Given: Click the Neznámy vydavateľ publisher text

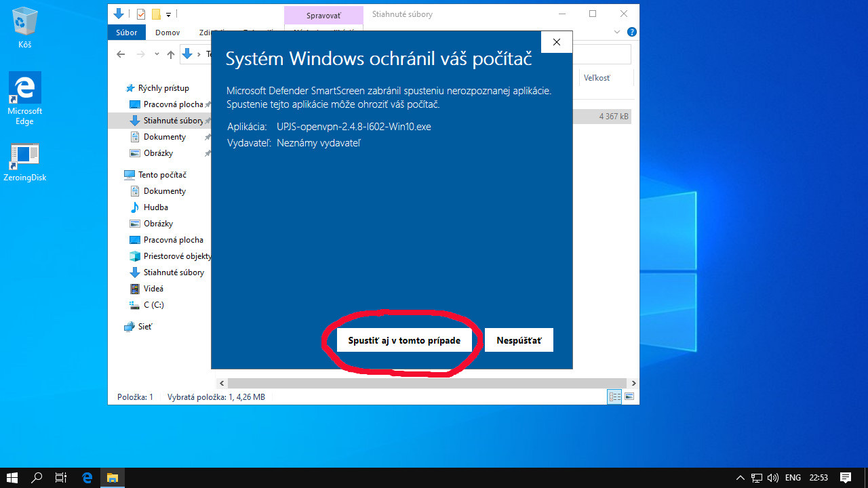Looking at the screenshot, I should click(319, 143).
